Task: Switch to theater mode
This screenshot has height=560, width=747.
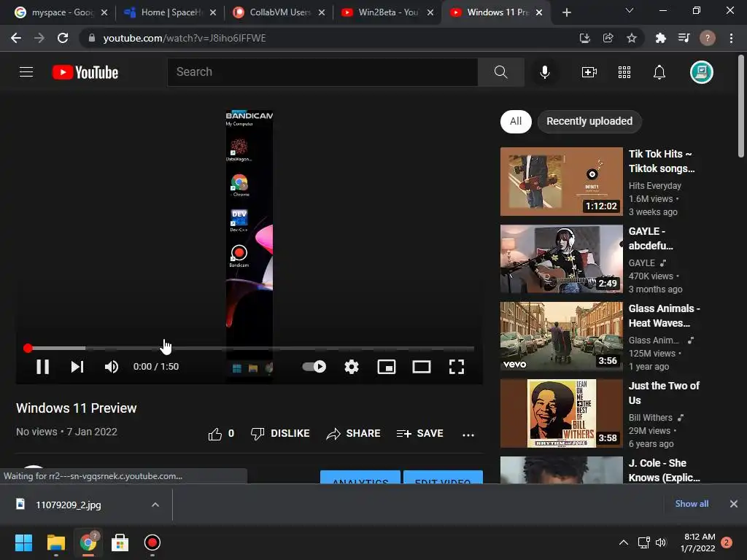Action: coord(422,367)
